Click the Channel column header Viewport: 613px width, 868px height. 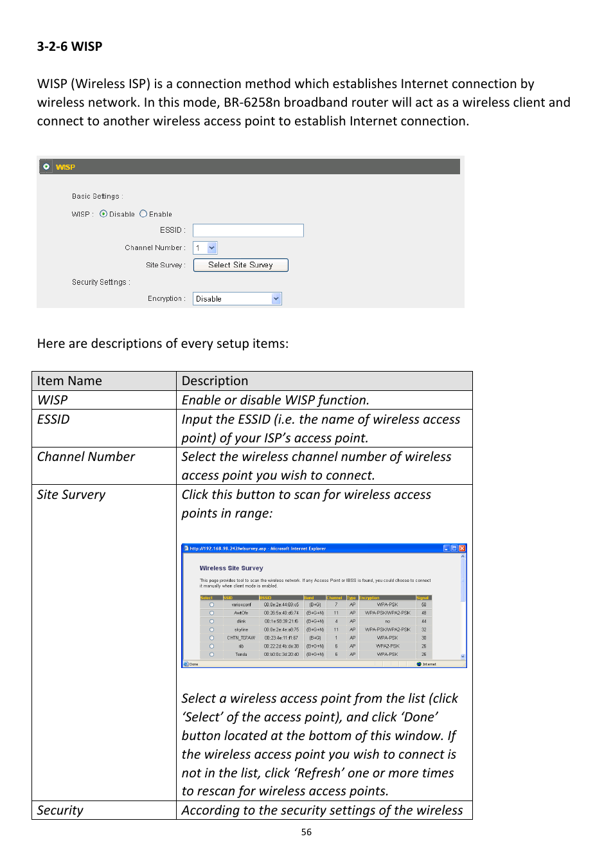pyautogui.click(x=335, y=598)
